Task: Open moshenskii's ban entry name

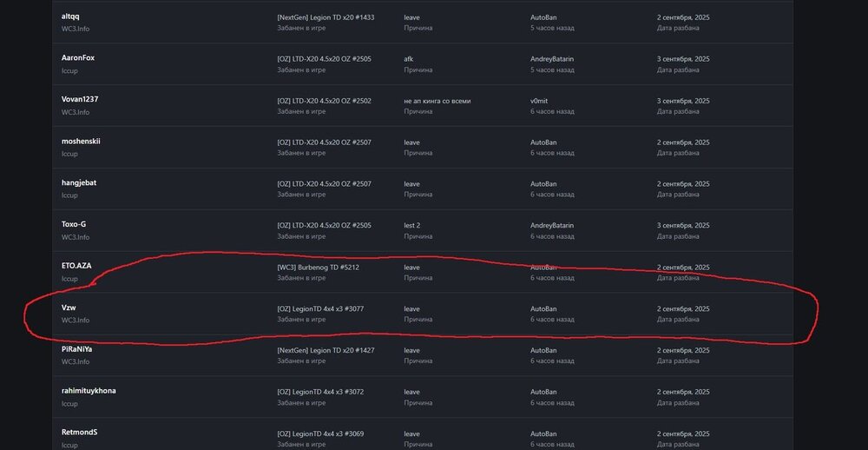Action: (81, 142)
